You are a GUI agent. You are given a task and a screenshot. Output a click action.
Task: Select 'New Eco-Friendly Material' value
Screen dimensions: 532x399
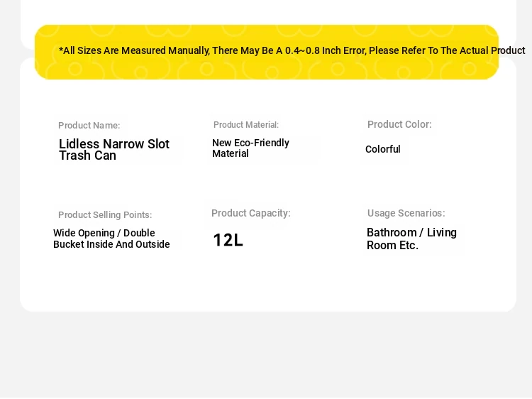250,148
